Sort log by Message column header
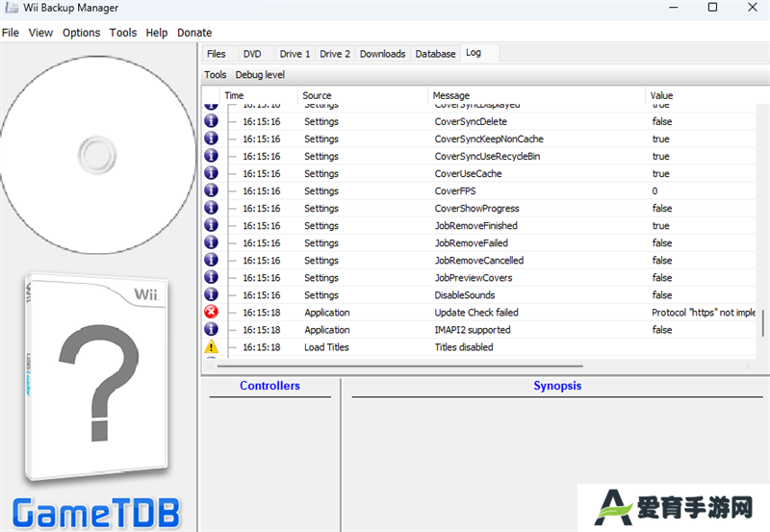This screenshot has width=770, height=532. coord(536,95)
